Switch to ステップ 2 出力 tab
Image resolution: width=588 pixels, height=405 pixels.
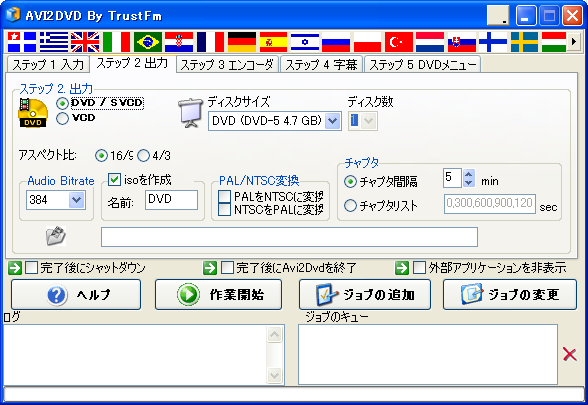[132, 63]
